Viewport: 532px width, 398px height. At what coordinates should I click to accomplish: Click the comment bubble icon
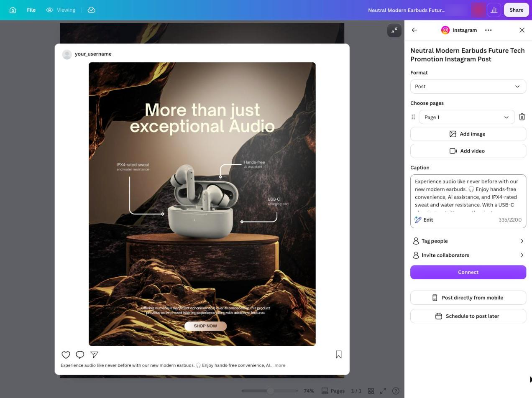pos(80,355)
